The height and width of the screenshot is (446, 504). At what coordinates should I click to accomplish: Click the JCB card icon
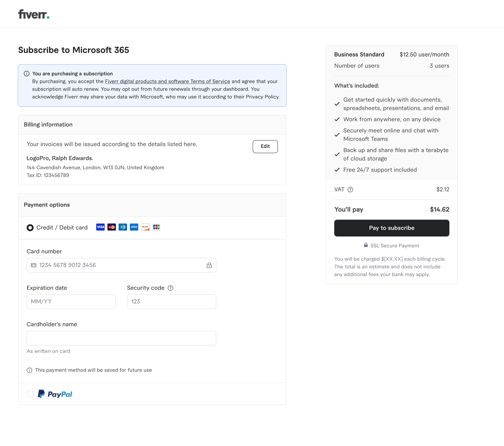(156, 227)
